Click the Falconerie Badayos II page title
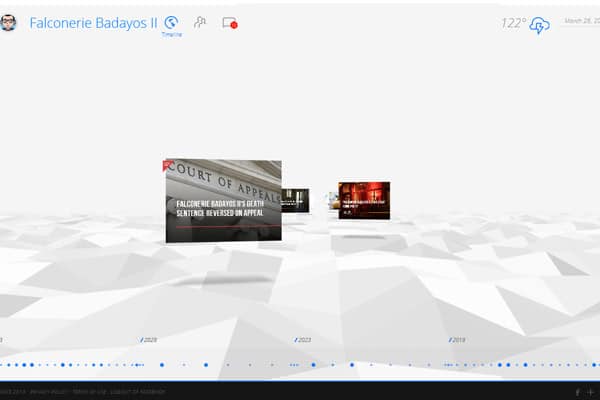The image size is (600, 400). tap(93, 23)
